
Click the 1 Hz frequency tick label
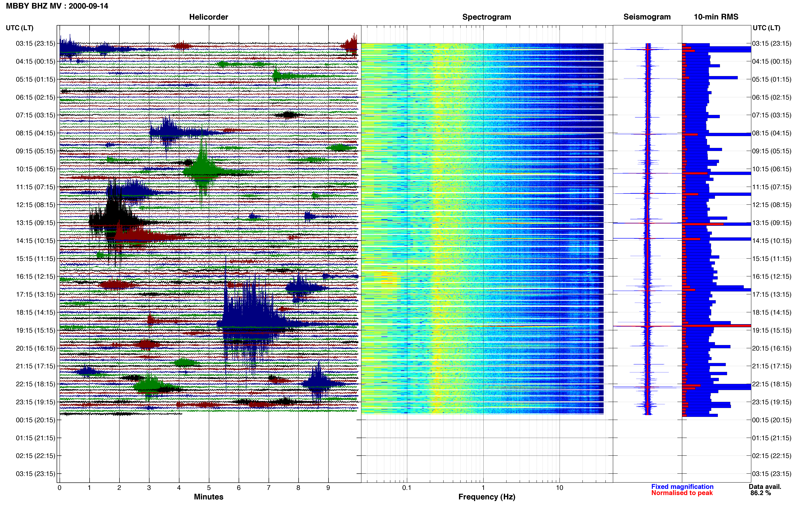[x=483, y=487]
